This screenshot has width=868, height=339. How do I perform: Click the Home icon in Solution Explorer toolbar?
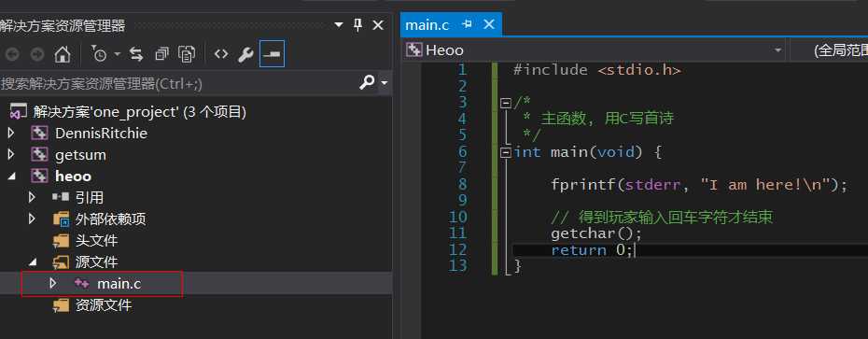pos(62,54)
